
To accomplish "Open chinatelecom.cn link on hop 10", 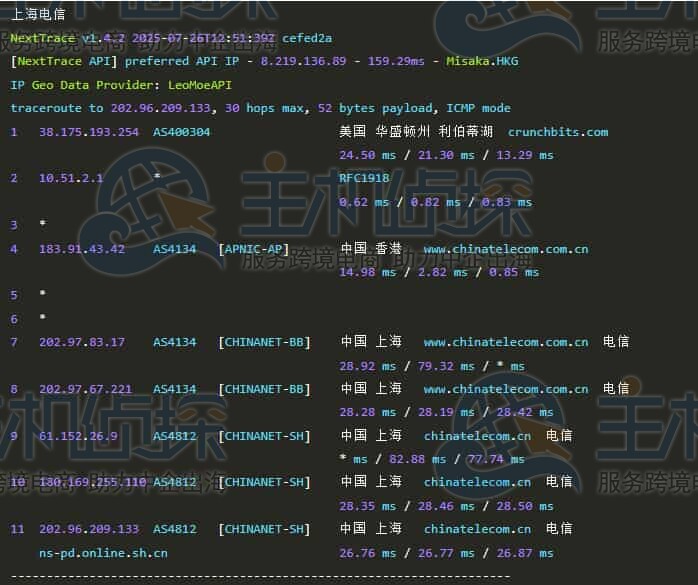I will pyautogui.click(x=477, y=482).
